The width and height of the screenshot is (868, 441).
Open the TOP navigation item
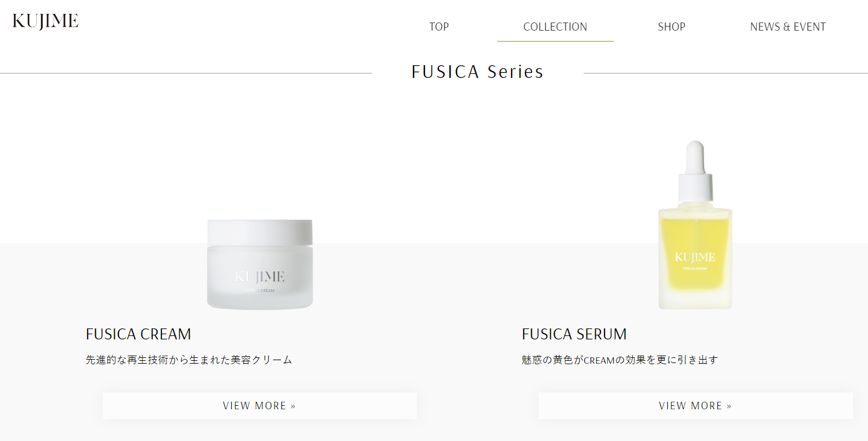[439, 27]
